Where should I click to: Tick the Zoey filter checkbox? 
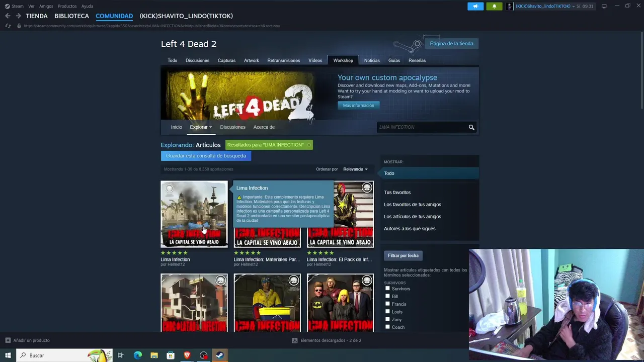pyautogui.click(x=387, y=319)
